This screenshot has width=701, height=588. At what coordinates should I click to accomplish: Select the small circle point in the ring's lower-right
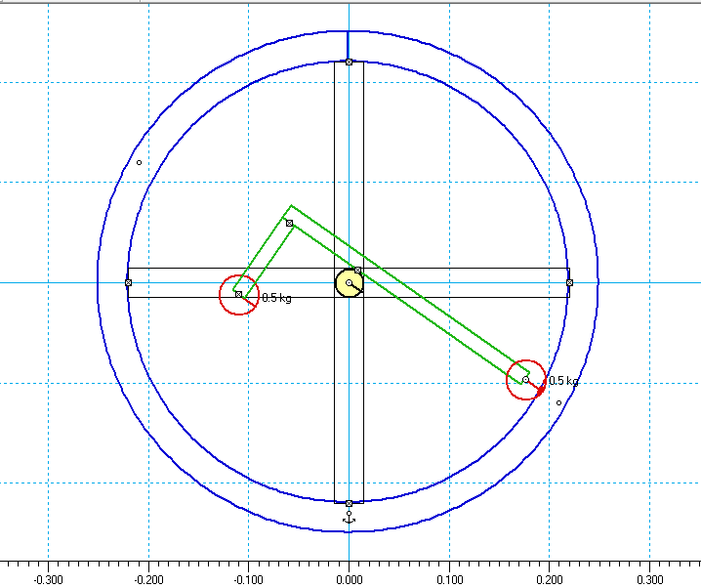click(x=558, y=402)
